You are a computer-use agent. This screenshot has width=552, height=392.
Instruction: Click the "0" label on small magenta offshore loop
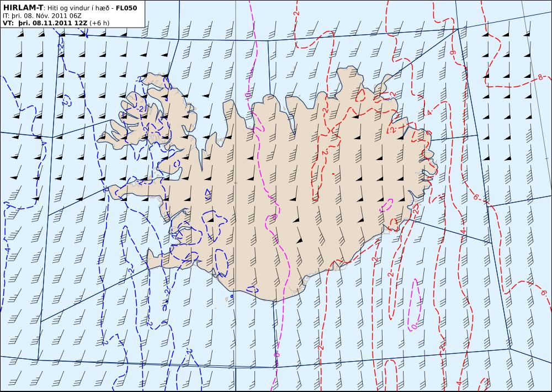414,326
